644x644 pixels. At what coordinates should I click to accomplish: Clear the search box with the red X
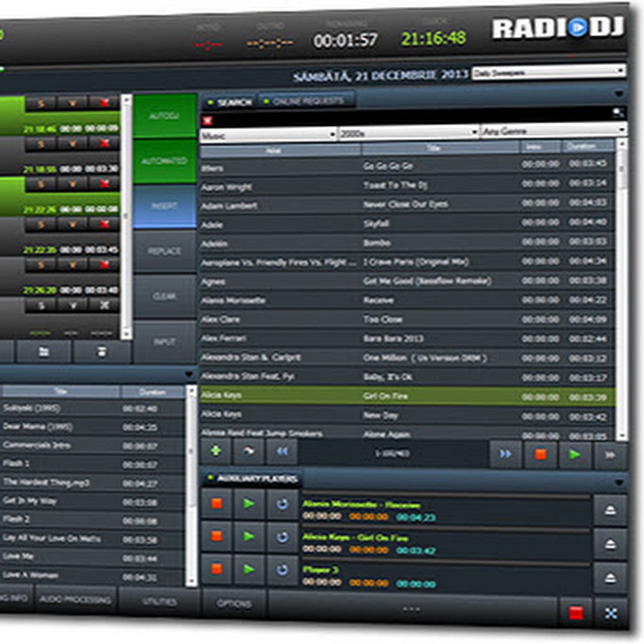coord(208,120)
